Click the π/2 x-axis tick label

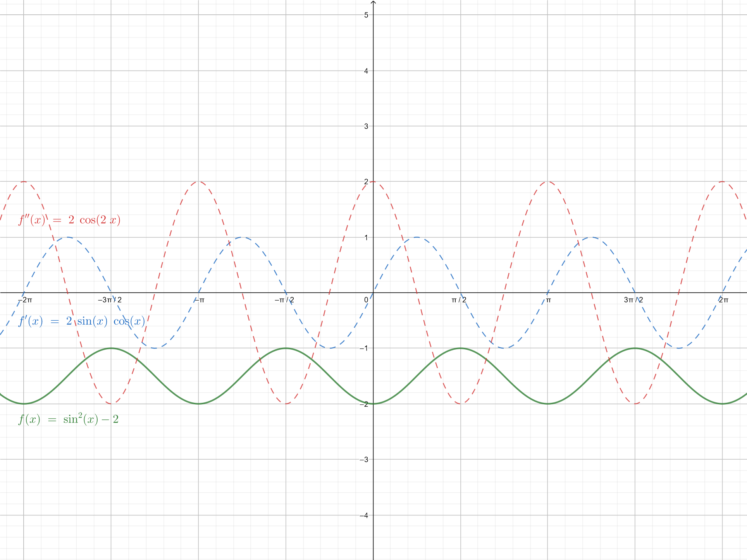point(459,300)
